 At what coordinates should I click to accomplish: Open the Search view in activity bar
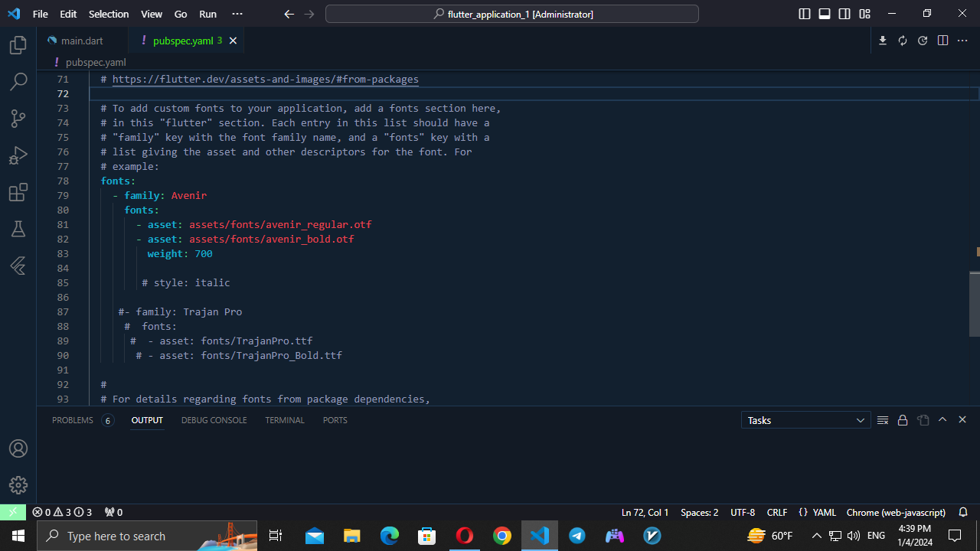(18, 82)
